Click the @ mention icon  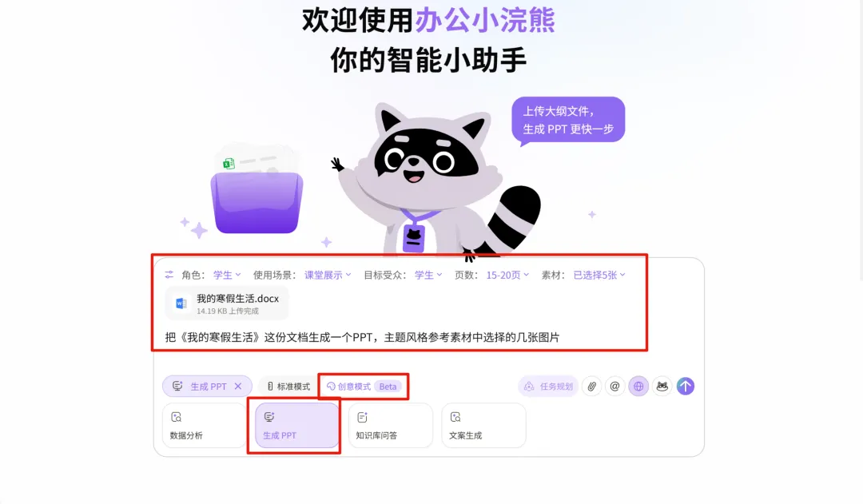pos(614,387)
